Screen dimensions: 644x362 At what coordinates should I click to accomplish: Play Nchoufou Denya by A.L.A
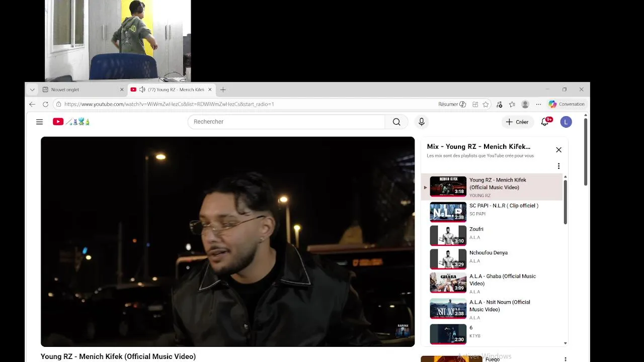coord(492,259)
